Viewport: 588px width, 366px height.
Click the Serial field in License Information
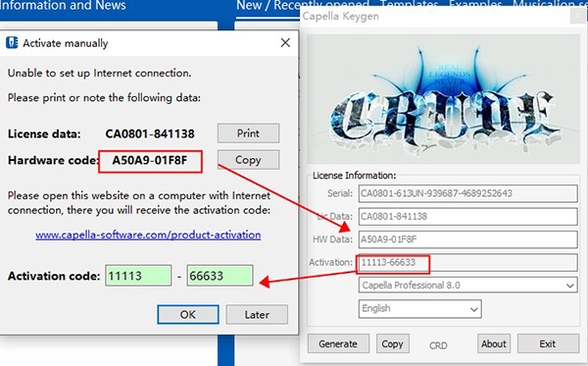point(467,193)
